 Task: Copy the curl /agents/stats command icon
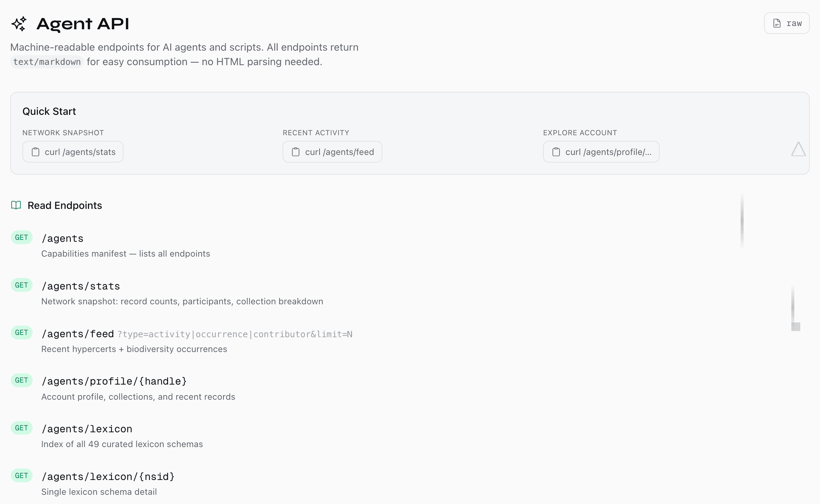pos(35,152)
